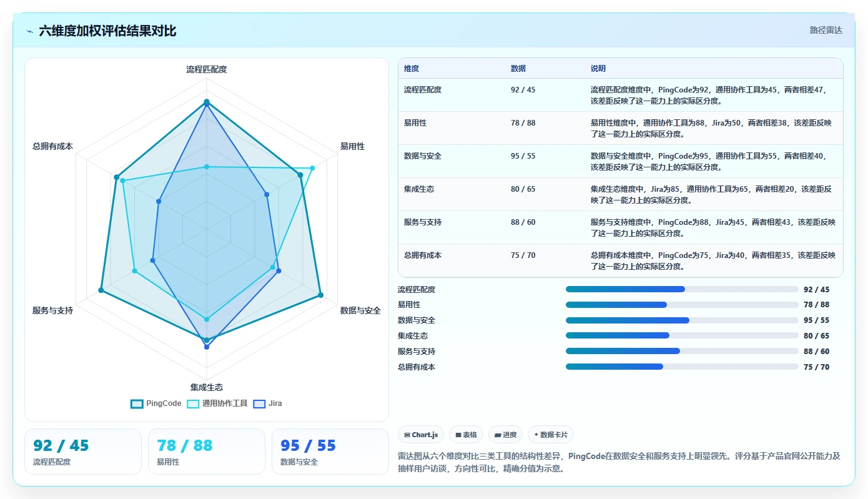Viewport: 868px width, 499px height.
Task: Click the 说明 column header
Action: [x=598, y=69]
